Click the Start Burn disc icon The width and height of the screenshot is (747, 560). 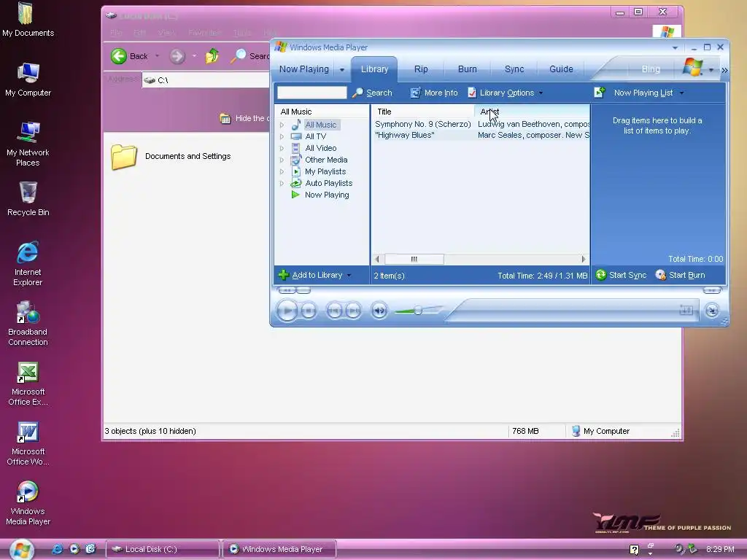[660, 275]
